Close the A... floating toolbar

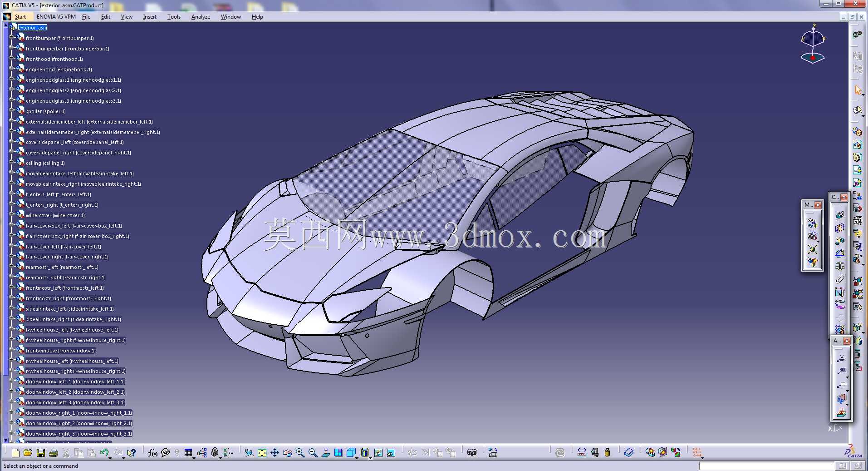pos(847,341)
